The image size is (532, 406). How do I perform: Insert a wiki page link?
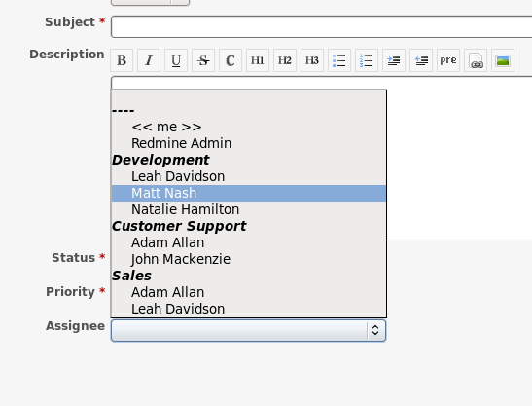point(476,60)
